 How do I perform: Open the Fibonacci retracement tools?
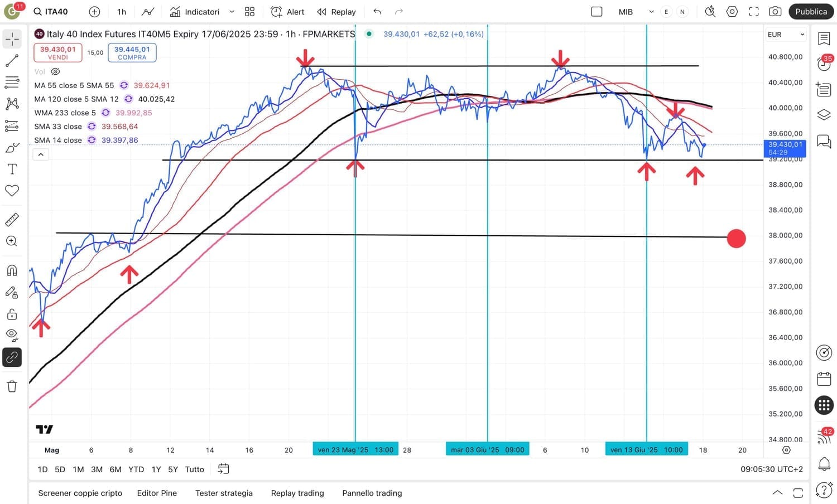(12, 83)
